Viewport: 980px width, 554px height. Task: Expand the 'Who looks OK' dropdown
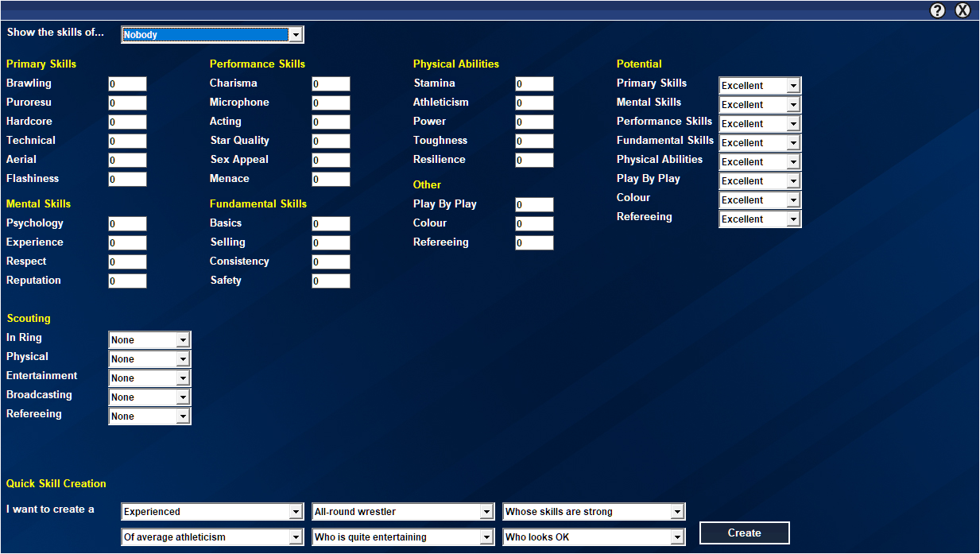pyautogui.click(x=594, y=537)
